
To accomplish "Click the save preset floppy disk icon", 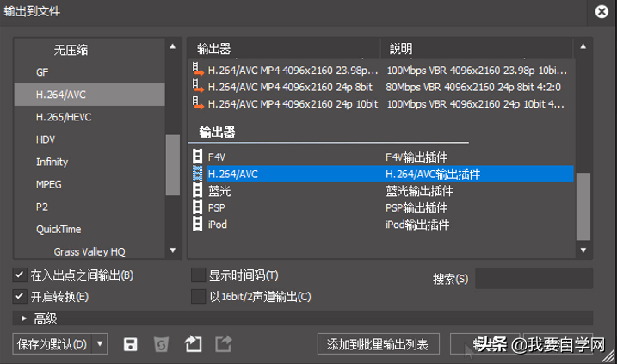I will pos(130,344).
